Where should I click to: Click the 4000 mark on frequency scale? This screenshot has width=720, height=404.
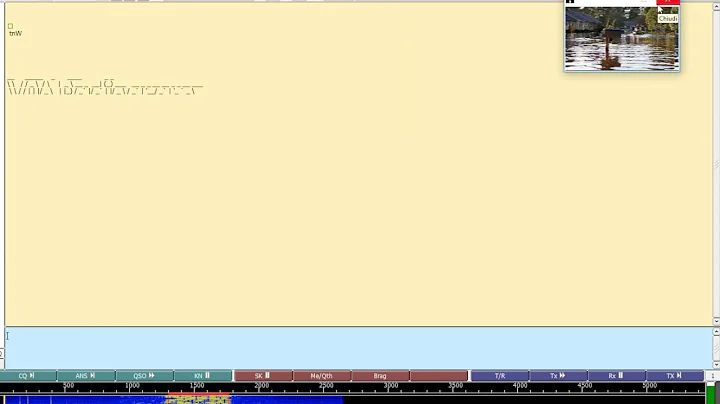[520, 386]
